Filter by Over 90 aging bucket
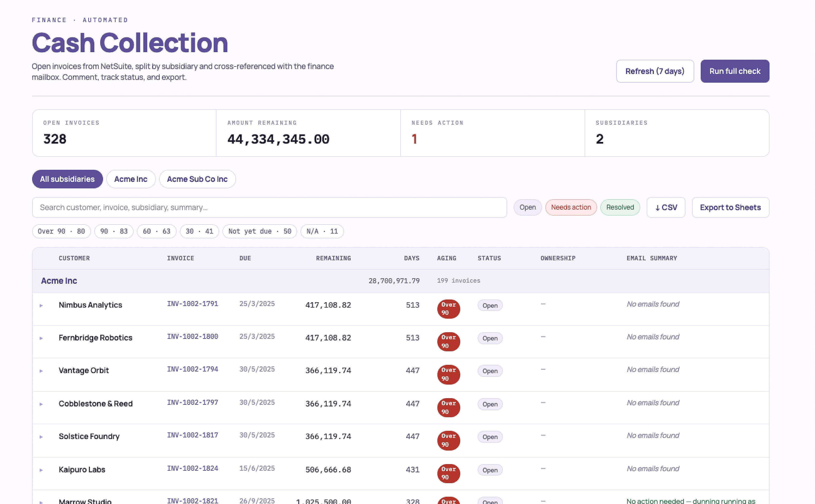Image resolution: width=815 pixels, height=504 pixels. 61,231
